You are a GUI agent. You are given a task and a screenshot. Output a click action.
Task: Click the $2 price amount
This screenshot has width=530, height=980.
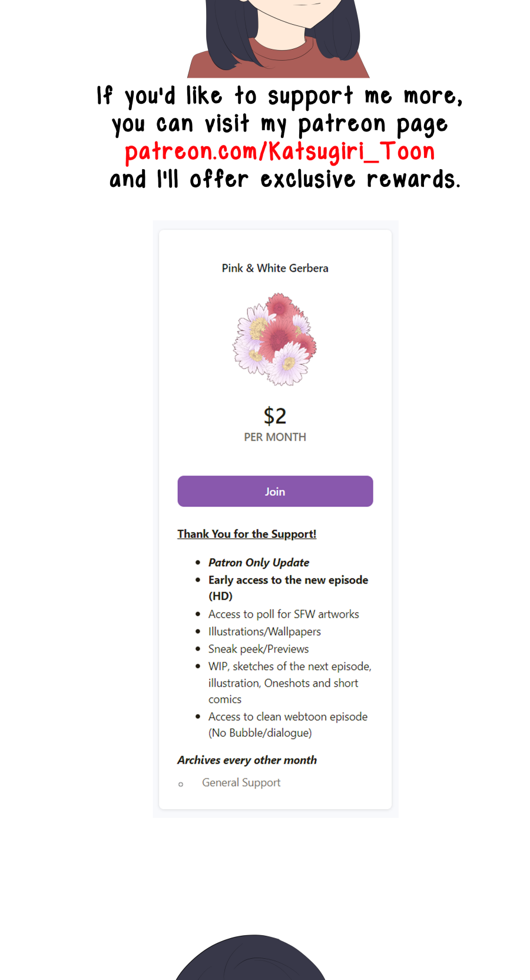tap(275, 416)
